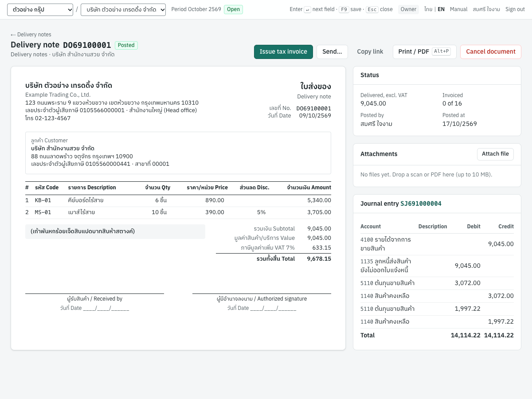The image size is (532, 399).
Task: Copy link to this delivery note
Action: click(370, 52)
